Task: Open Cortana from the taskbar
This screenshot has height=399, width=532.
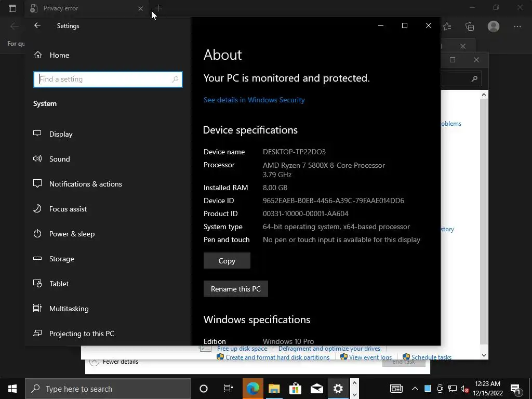Action: [x=204, y=389]
